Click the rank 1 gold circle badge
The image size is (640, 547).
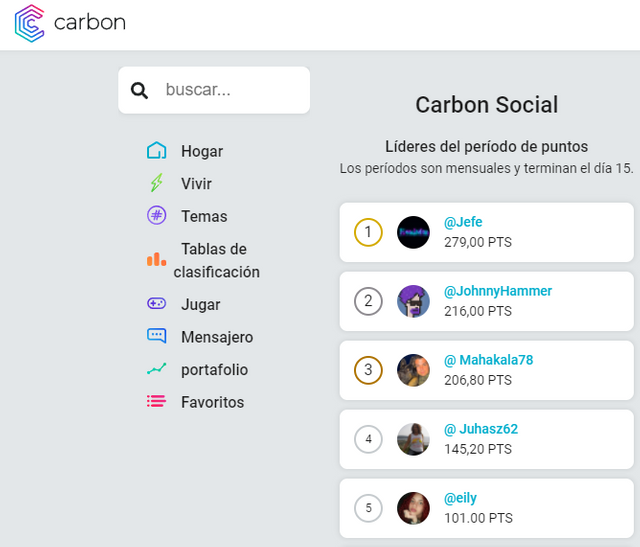click(x=368, y=232)
